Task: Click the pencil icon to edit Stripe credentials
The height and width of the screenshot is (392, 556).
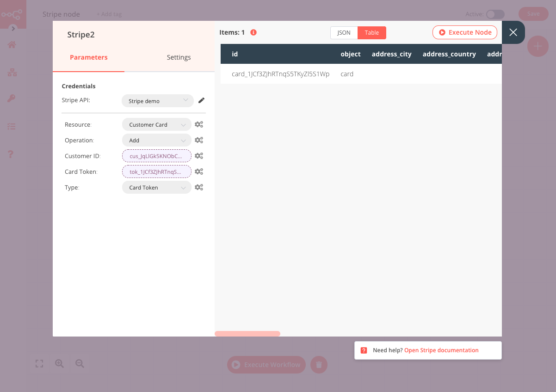Action: pos(201,100)
